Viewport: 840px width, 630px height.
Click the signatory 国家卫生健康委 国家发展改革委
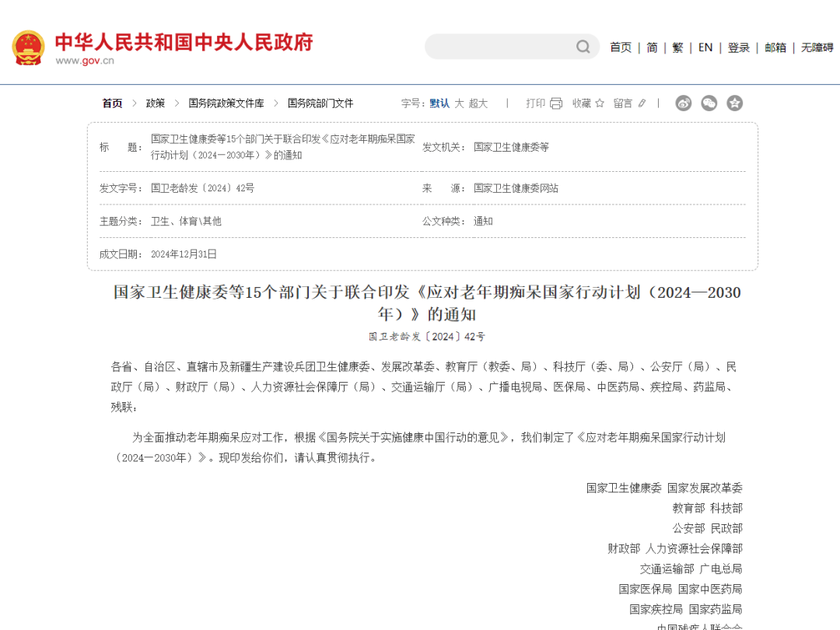(x=664, y=488)
